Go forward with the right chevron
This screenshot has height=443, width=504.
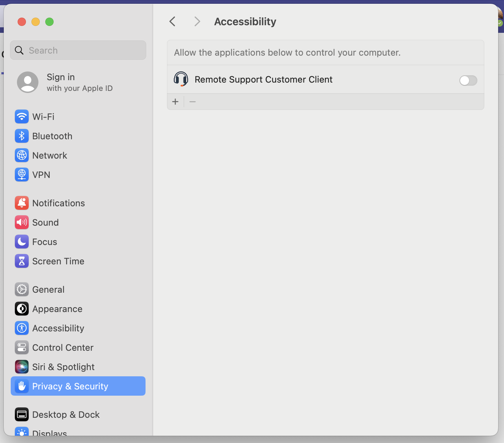point(197,21)
